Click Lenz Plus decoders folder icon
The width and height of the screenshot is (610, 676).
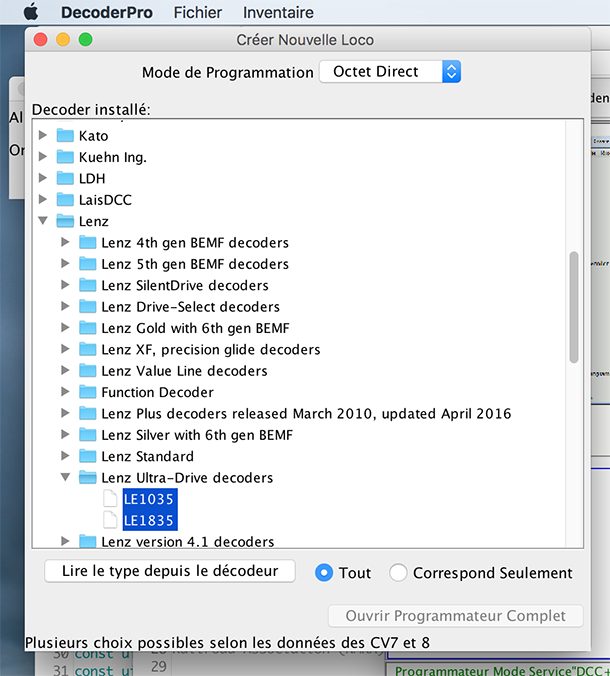[88, 413]
